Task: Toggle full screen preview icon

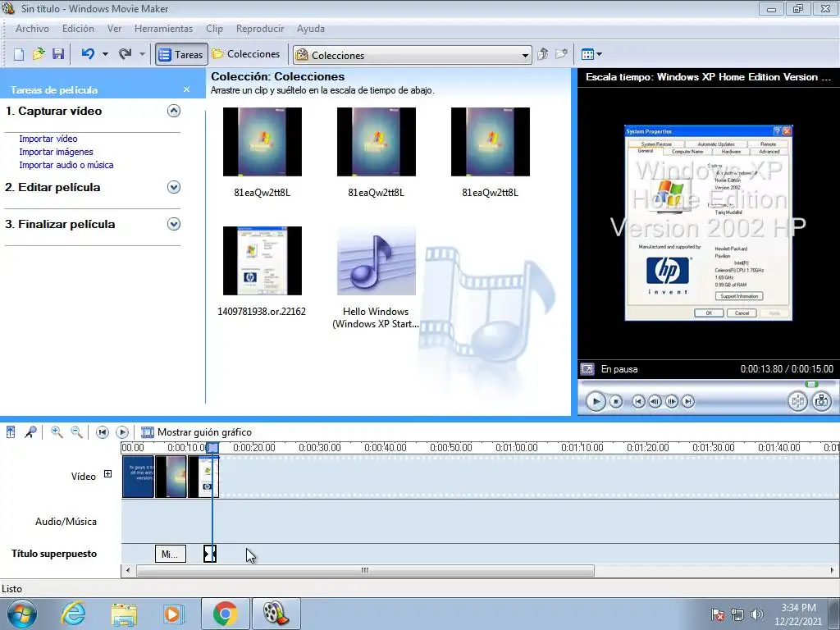Action: (587, 369)
